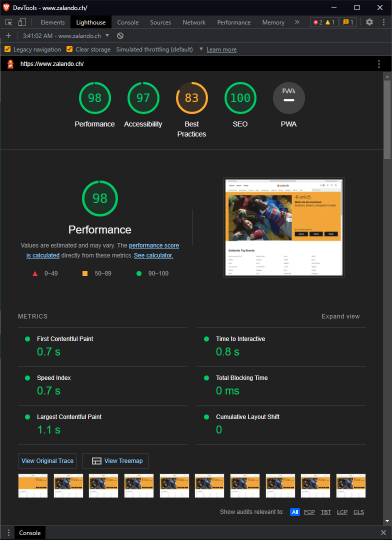
Task: Click the errors and warnings counter
Action: (324, 22)
